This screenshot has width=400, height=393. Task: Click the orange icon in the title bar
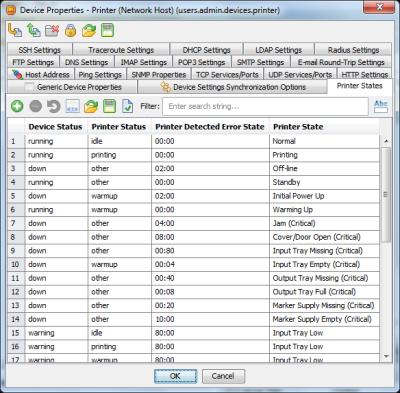[x=11, y=10]
